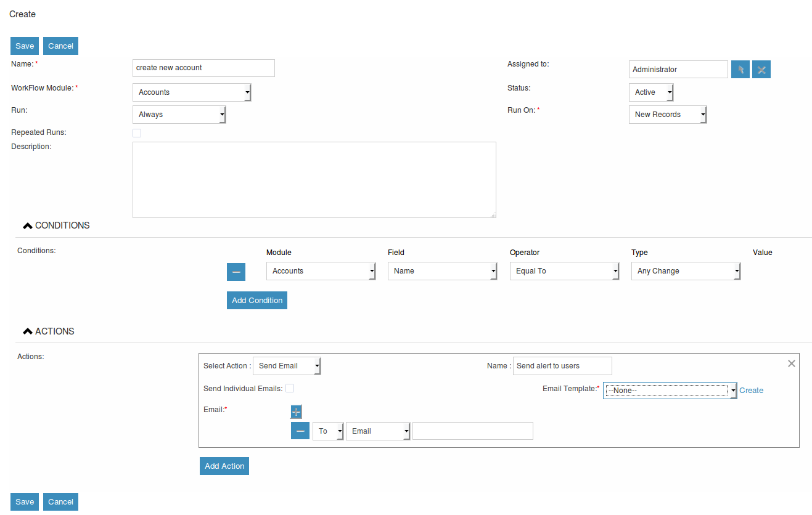The width and height of the screenshot is (812, 515).
Task: Open the WorkFlow Module dropdown
Action: point(192,92)
